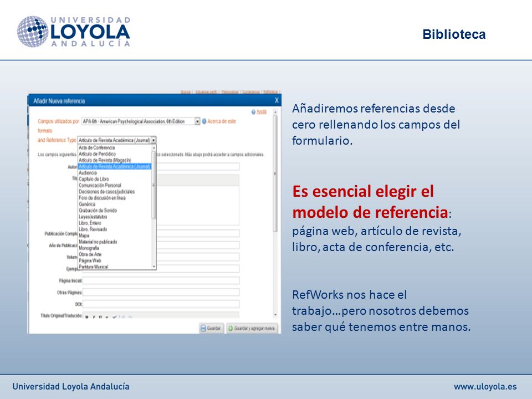This screenshot has height=399, width=532.
Task: Choose Grabación de Sonido option
Action: click(98, 211)
